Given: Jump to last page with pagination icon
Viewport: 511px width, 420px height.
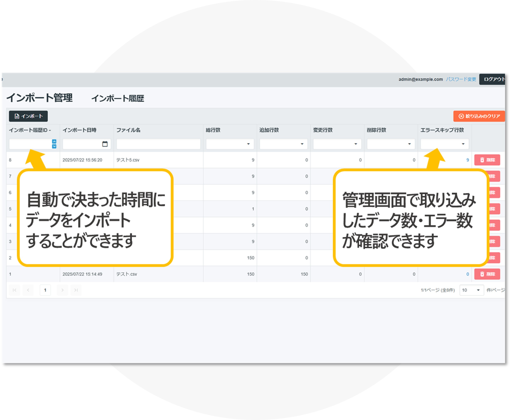Looking at the screenshot, I should [76, 290].
